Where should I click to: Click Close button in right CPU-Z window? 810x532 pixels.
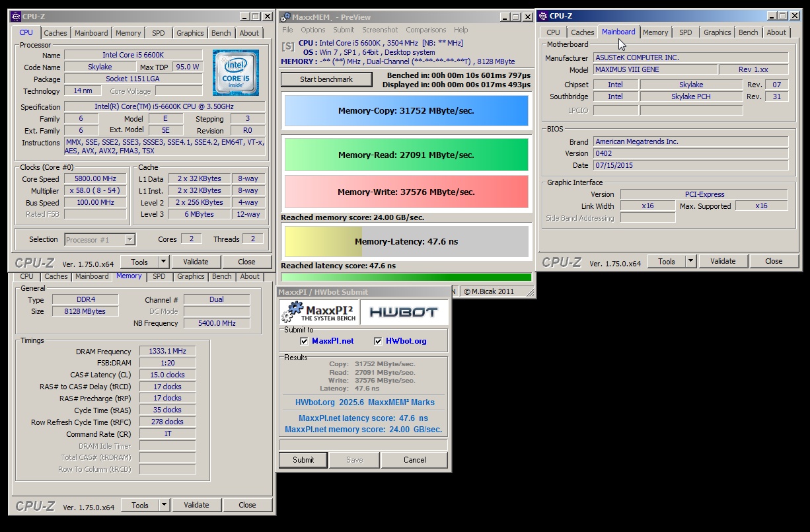(774, 261)
